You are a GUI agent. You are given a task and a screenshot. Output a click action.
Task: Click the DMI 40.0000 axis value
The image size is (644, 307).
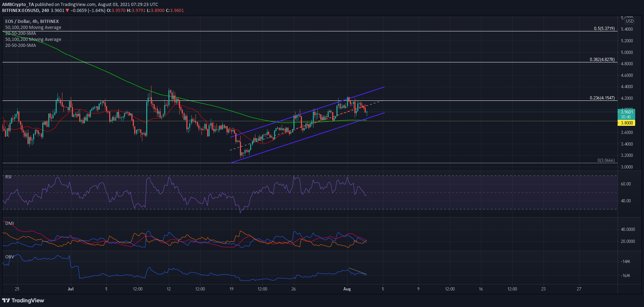coord(628,229)
